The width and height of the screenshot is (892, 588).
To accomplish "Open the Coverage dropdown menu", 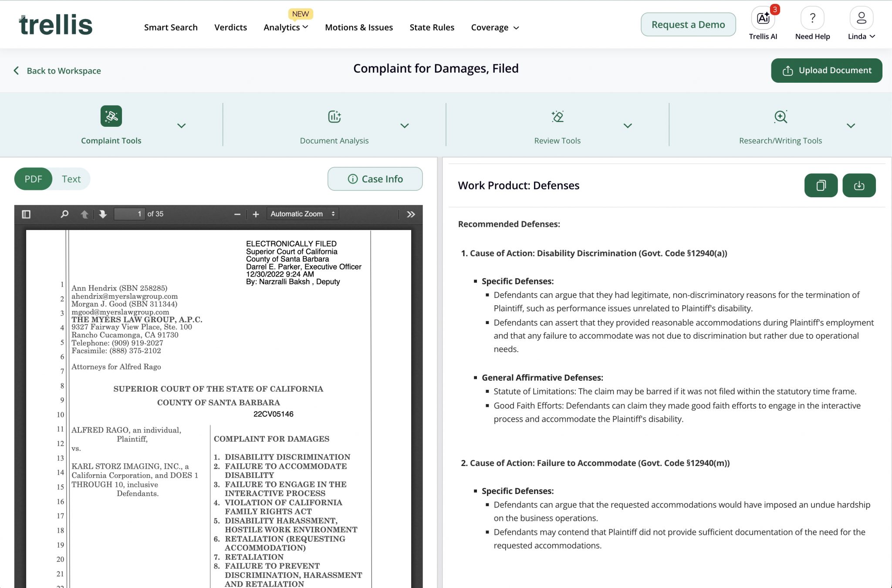I will 495,27.
